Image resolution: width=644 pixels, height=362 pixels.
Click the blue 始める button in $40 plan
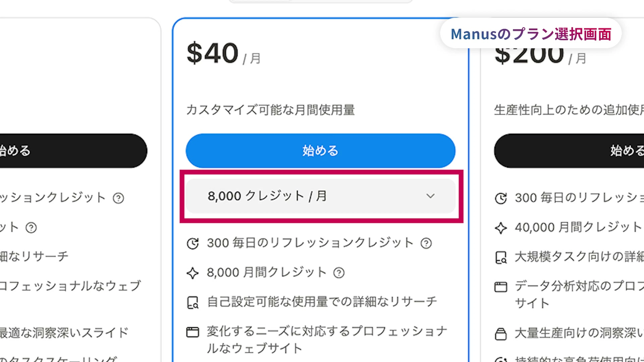pos(320,151)
